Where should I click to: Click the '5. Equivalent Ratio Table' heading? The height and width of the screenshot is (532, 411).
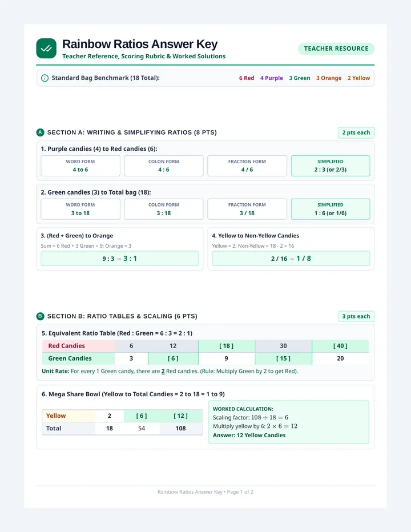coord(117,333)
